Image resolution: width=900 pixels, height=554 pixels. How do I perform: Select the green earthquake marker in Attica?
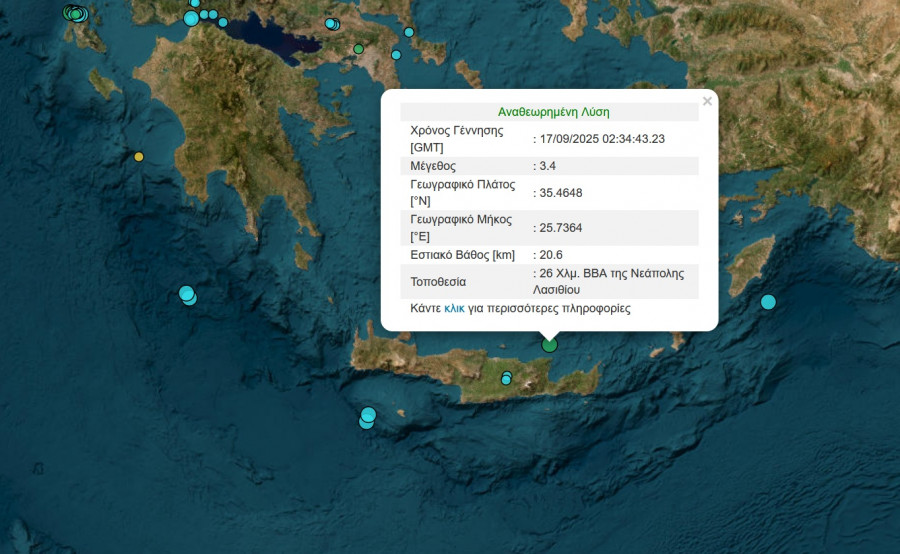click(x=358, y=48)
